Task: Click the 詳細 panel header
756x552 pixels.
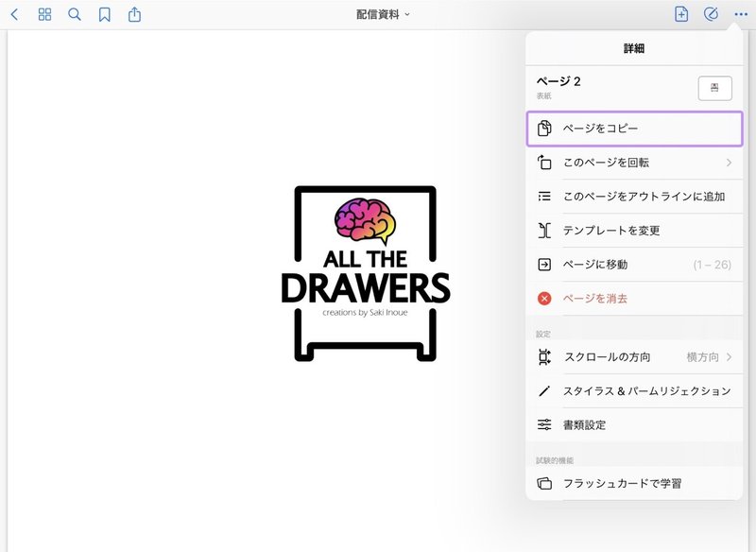Action: pyautogui.click(x=634, y=48)
